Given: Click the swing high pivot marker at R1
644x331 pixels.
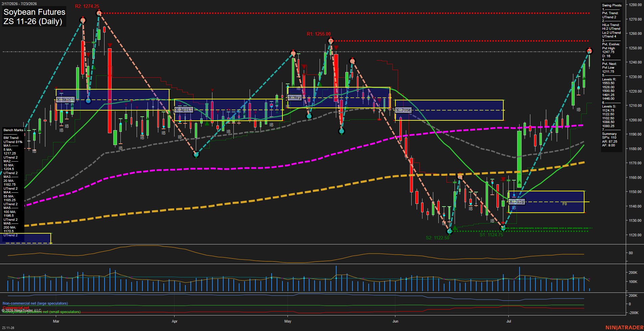Looking at the screenshot, I should tap(331, 41).
